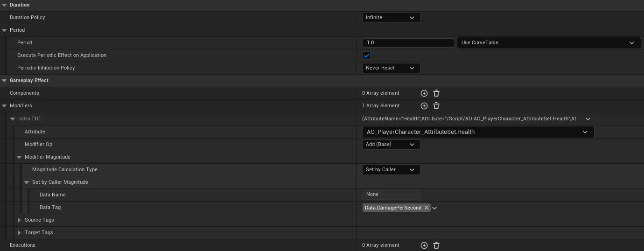Viewport: 644px width, 251px height.
Task: Open Periodic Inhibition Policy dropdown Never Reset
Action: (x=391, y=68)
